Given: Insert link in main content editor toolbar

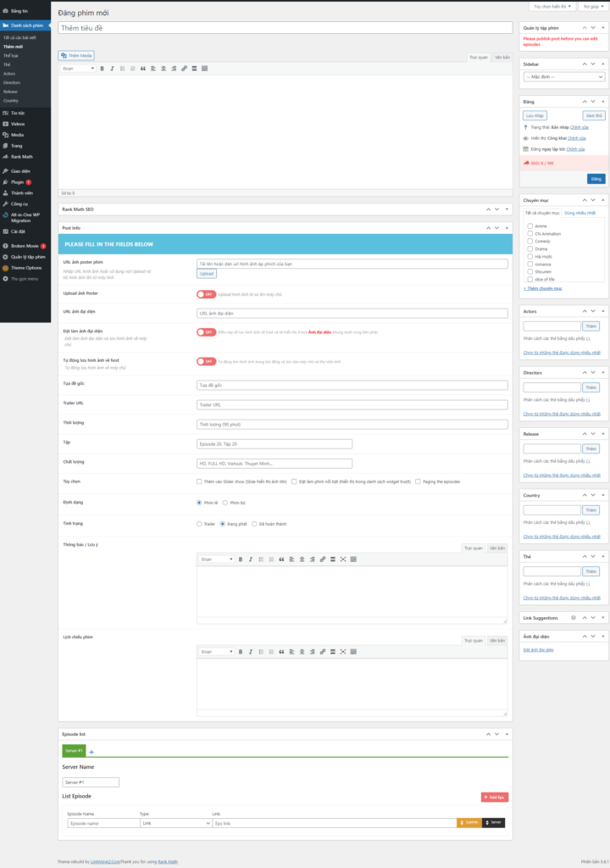Looking at the screenshot, I should click(x=184, y=69).
